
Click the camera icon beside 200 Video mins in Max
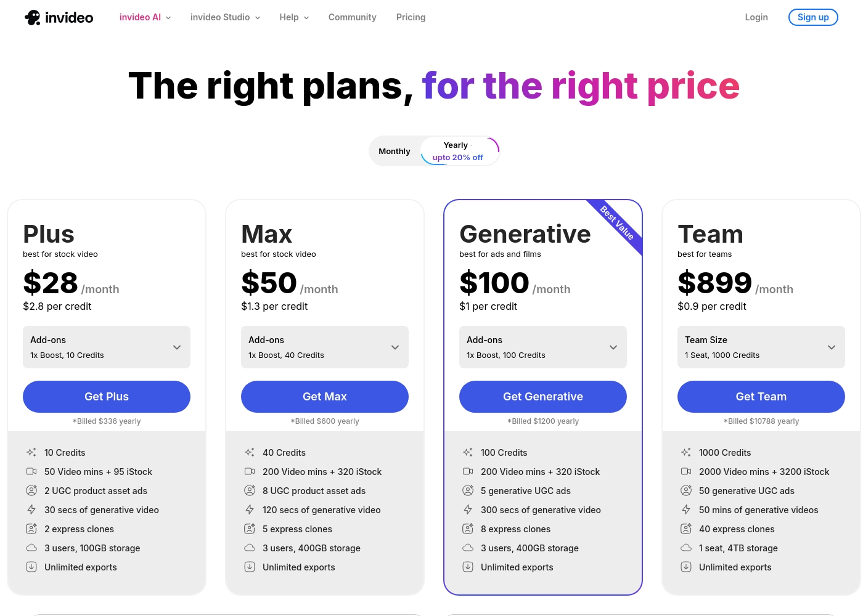click(250, 471)
